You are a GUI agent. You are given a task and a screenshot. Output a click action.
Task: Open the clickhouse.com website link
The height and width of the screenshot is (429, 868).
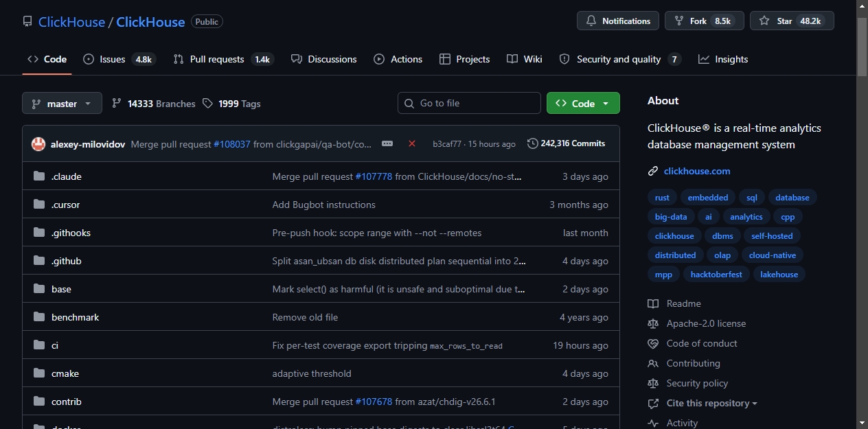pyautogui.click(x=697, y=171)
